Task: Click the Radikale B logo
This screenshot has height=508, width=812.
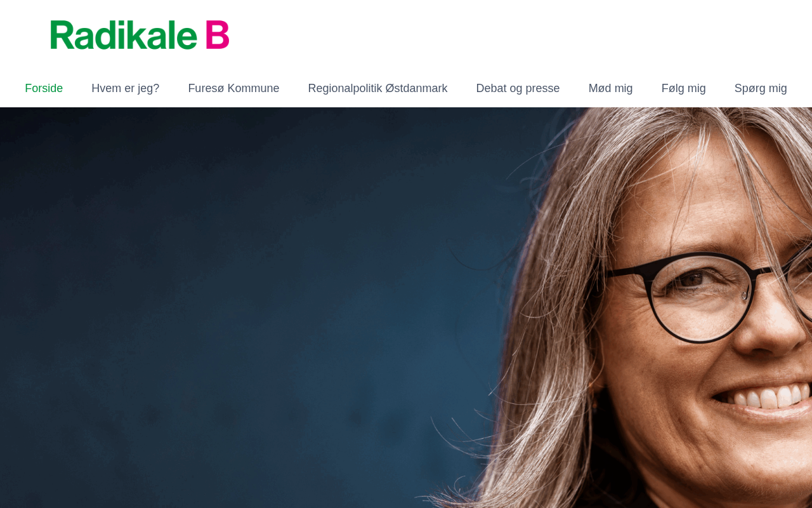Action: click(140, 35)
